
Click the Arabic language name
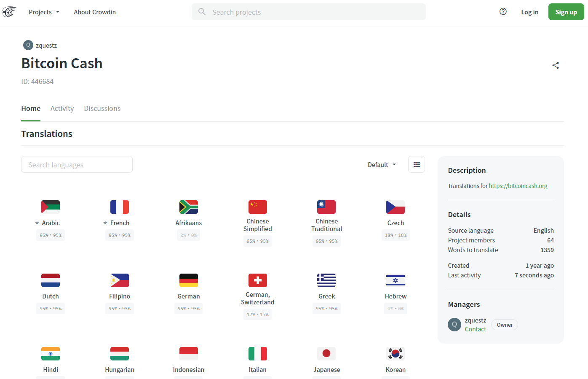click(x=51, y=223)
